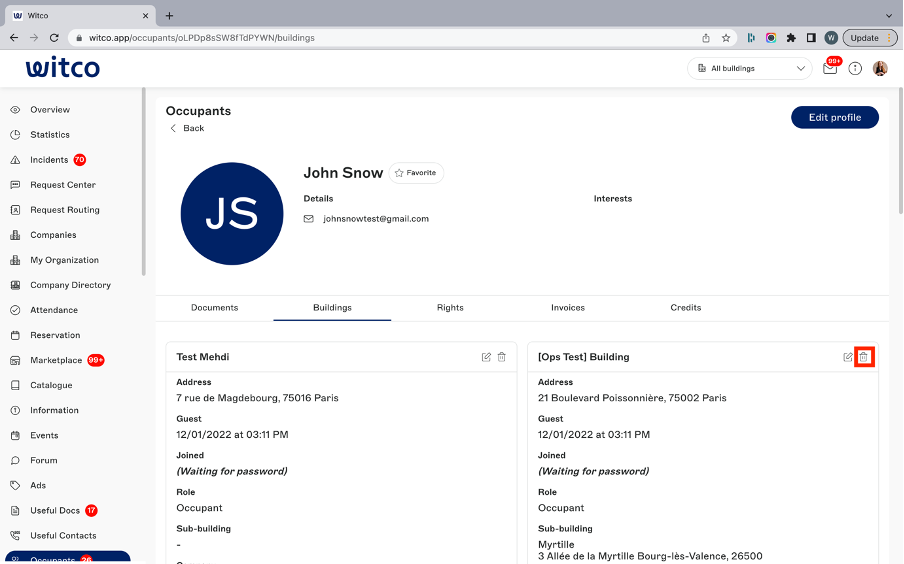Screen dimensions: 904x564
Task: Edit the Test Mehdi building entry
Action: tap(486, 357)
